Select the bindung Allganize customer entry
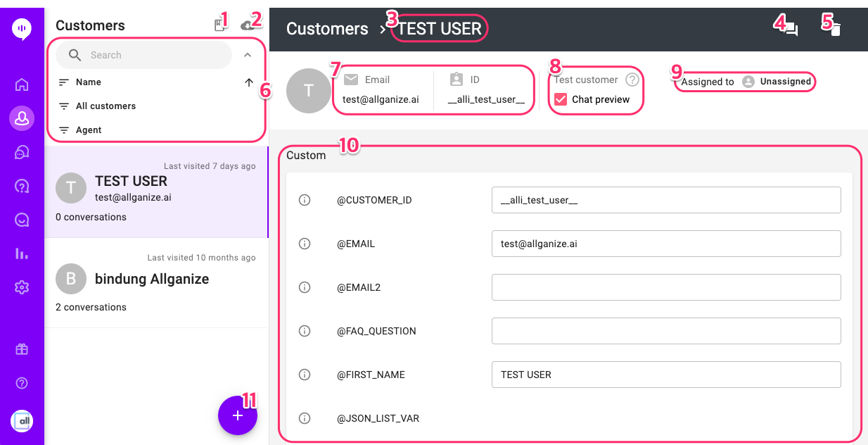The width and height of the screenshot is (868, 445). point(156,283)
